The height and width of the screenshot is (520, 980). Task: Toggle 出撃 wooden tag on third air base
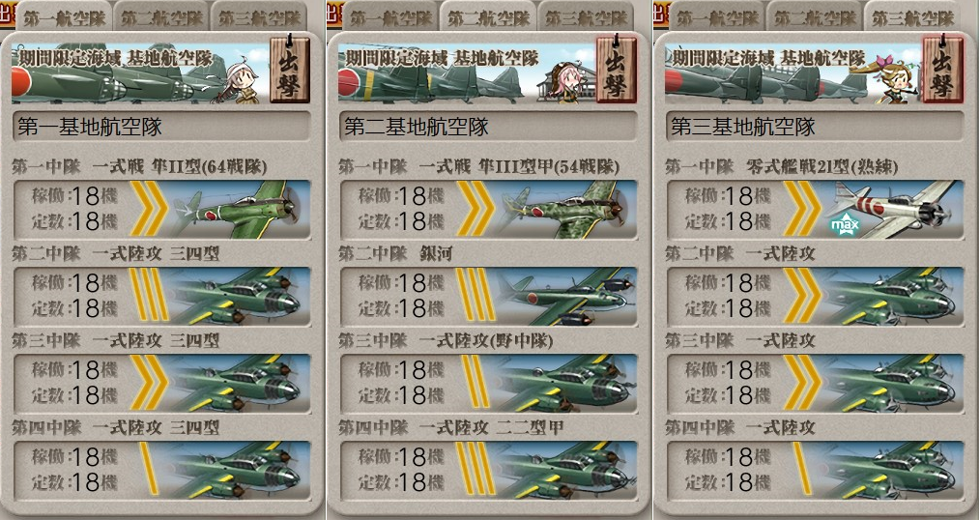click(x=942, y=68)
